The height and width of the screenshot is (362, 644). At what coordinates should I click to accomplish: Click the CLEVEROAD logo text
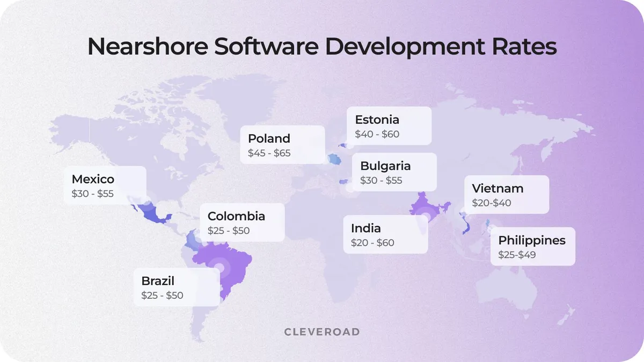[x=322, y=332]
